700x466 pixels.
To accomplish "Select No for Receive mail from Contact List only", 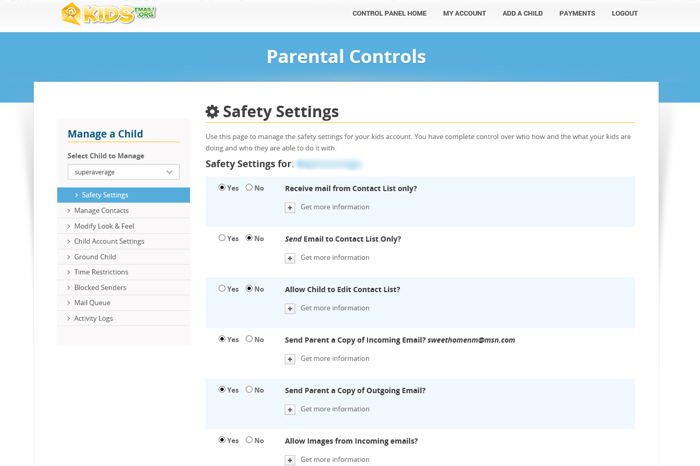I will [249, 188].
